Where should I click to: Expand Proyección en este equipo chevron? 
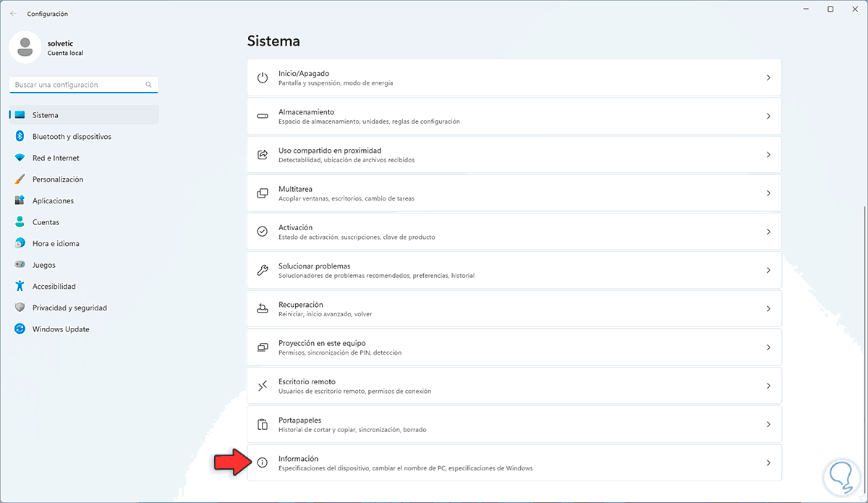[768, 347]
